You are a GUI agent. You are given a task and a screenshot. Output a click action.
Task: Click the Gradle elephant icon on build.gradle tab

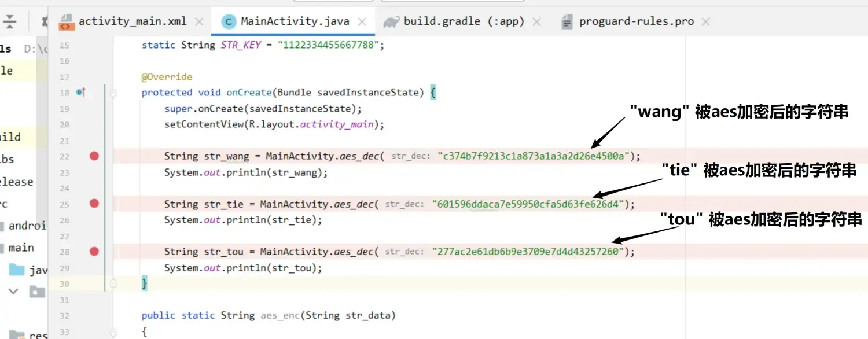392,20
